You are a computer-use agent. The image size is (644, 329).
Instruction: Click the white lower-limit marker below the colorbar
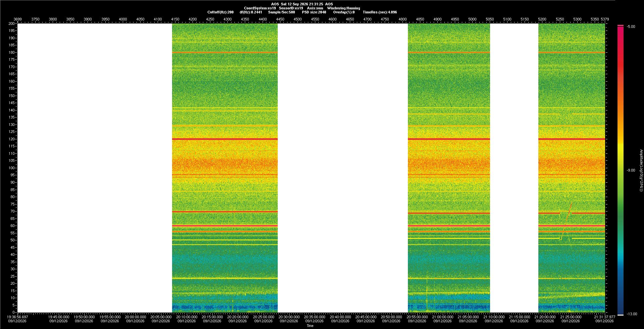click(x=621, y=315)
